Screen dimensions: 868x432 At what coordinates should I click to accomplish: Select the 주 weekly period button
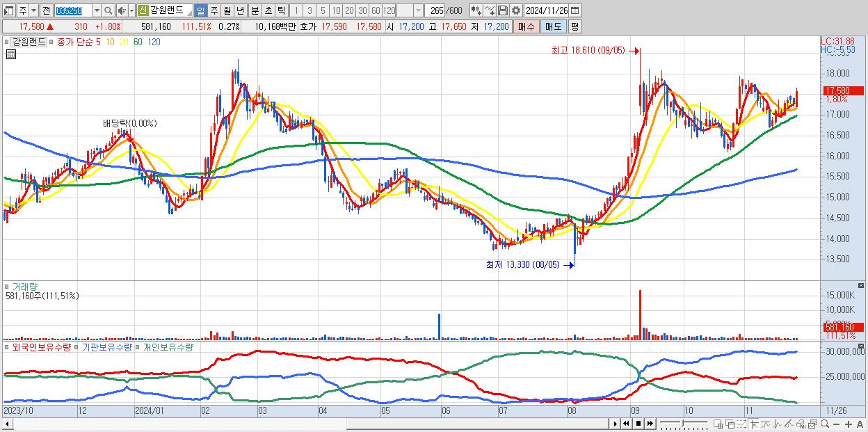click(x=214, y=10)
